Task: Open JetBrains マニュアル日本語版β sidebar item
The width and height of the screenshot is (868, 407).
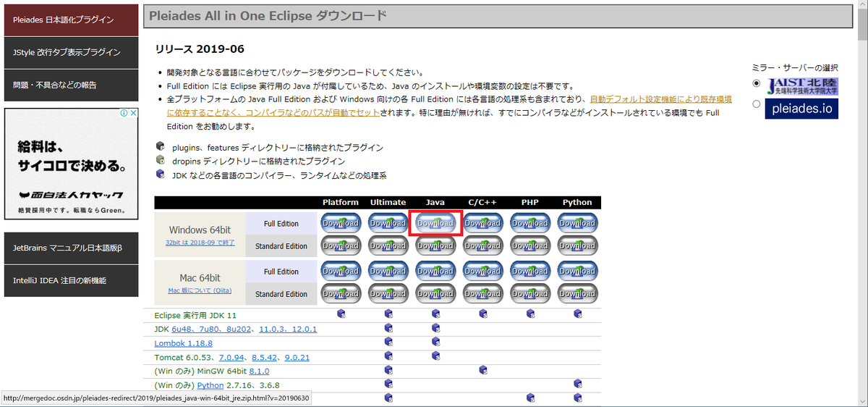Action: pyautogui.click(x=71, y=248)
